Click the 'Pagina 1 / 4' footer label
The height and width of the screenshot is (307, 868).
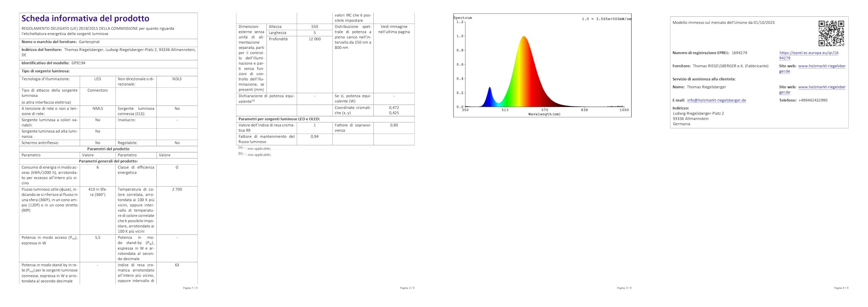(190, 288)
